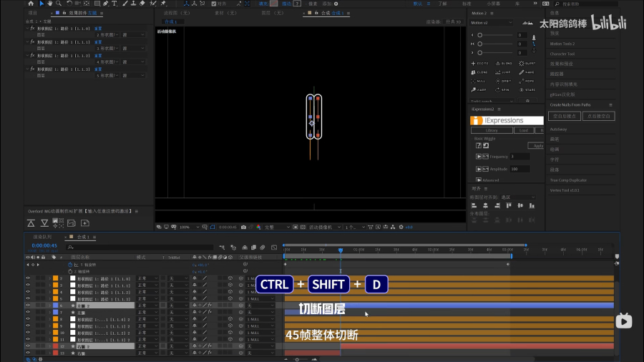Image resolution: width=644 pixels, height=362 pixels.
Task: Select the Rotation tool
Action: 69,4
